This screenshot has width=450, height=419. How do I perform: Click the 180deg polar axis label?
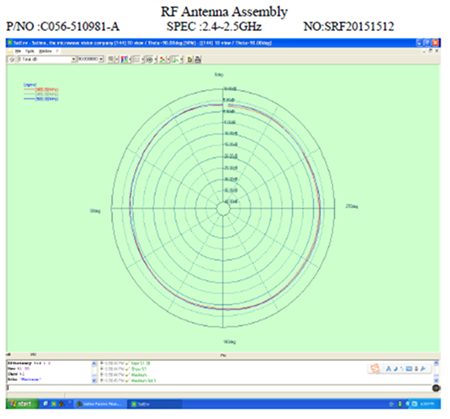tap(229, 342)
